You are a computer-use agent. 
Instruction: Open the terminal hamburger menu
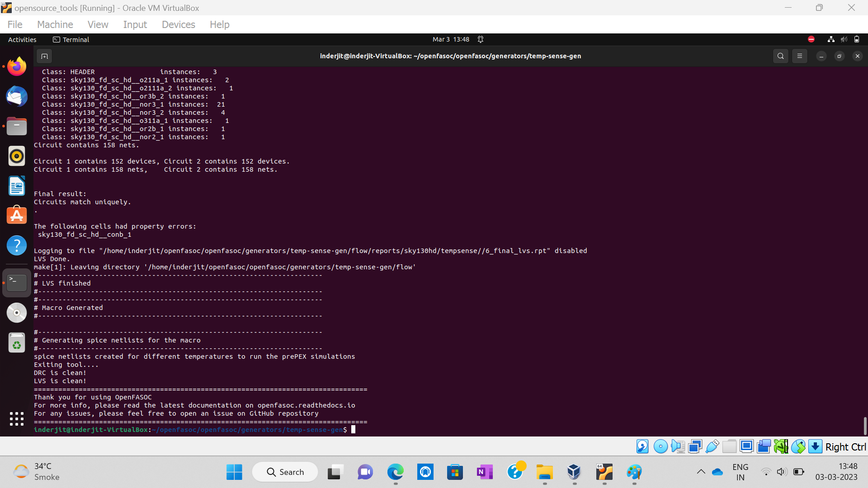point(800,56)
